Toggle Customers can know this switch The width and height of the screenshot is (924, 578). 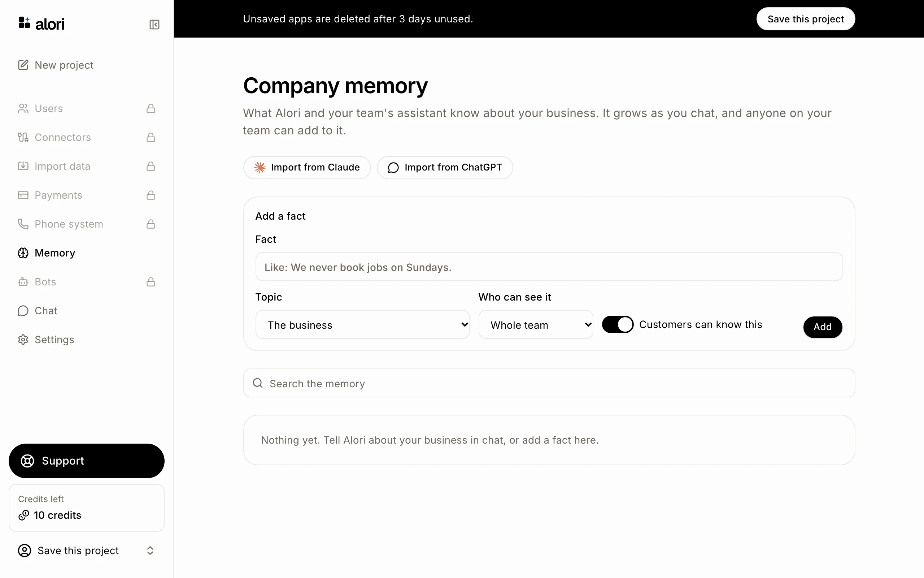(x=618, y=324)
